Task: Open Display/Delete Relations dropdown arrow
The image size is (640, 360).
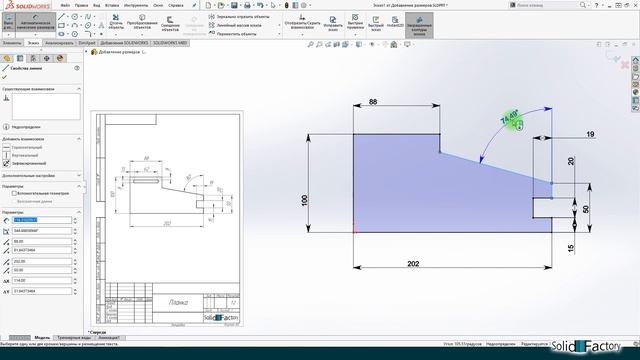Action: click(x=302, y=35)
